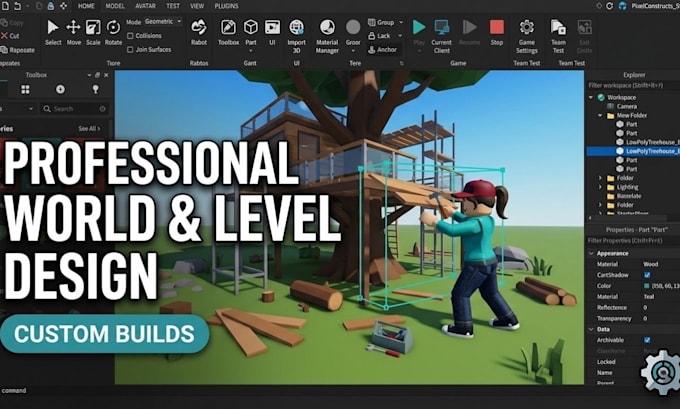Open Import 3D
The image size is (680, 409).
[297, 36]
